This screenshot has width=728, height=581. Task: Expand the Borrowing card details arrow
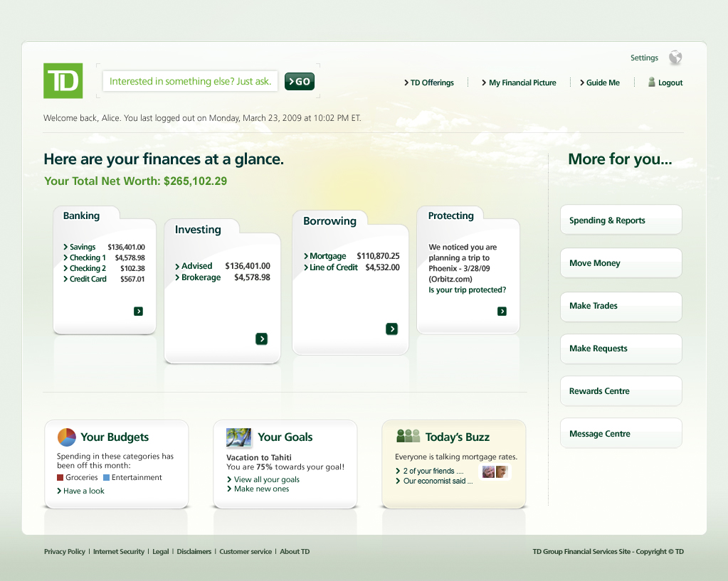(x=392, y=329)
